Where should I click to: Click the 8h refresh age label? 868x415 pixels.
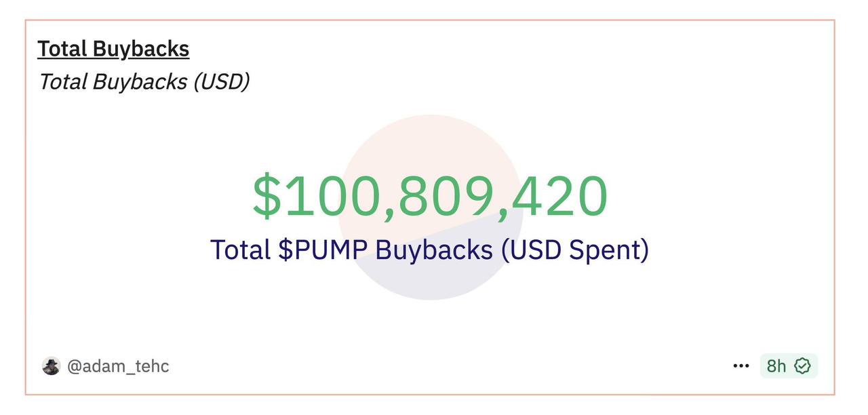[x=776, y=366]
